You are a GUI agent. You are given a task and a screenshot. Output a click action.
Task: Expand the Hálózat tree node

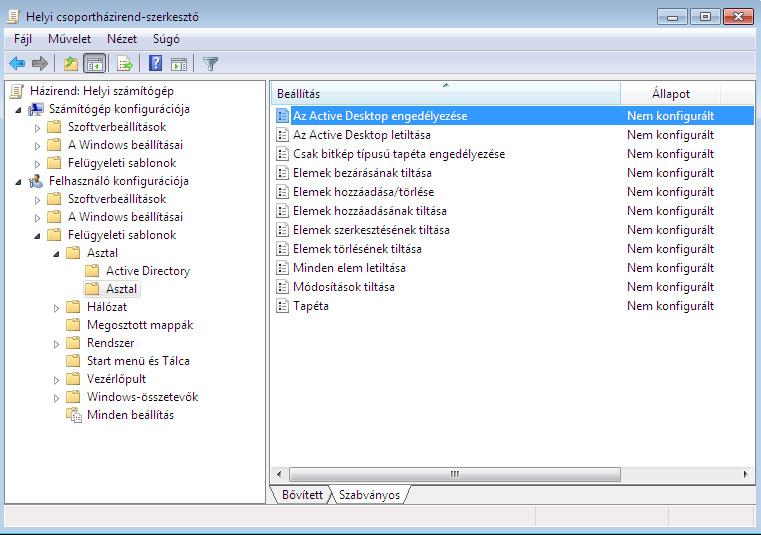[x=56, y=308]
